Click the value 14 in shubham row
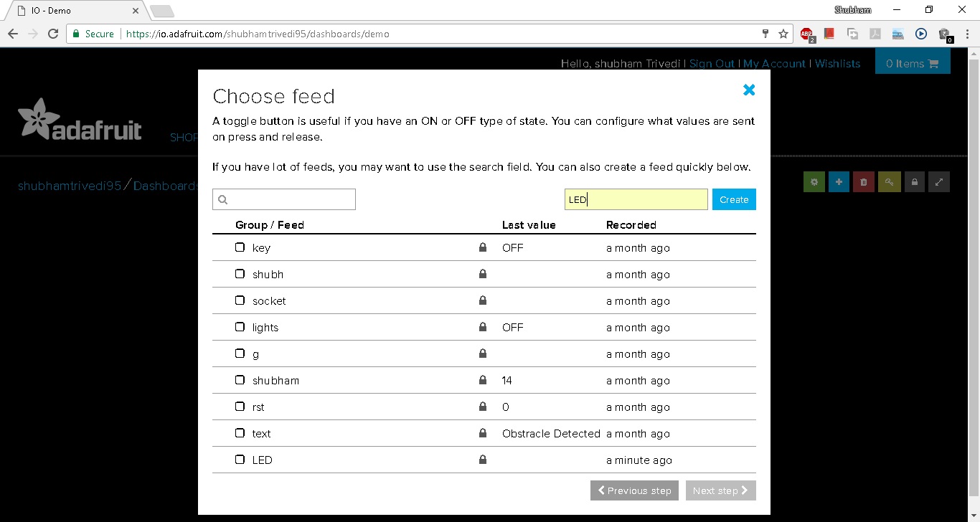The image size is (980, 522). click(x=507, y=380)
